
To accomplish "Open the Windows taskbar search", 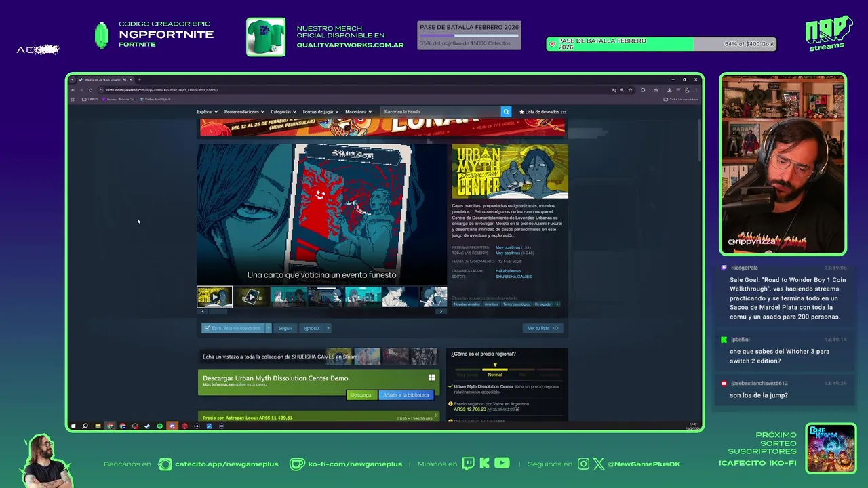I will point(85,426).
